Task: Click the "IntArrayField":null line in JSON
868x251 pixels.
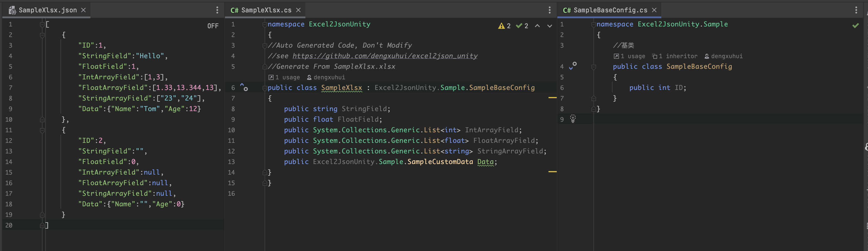Action: pos(121,173)
